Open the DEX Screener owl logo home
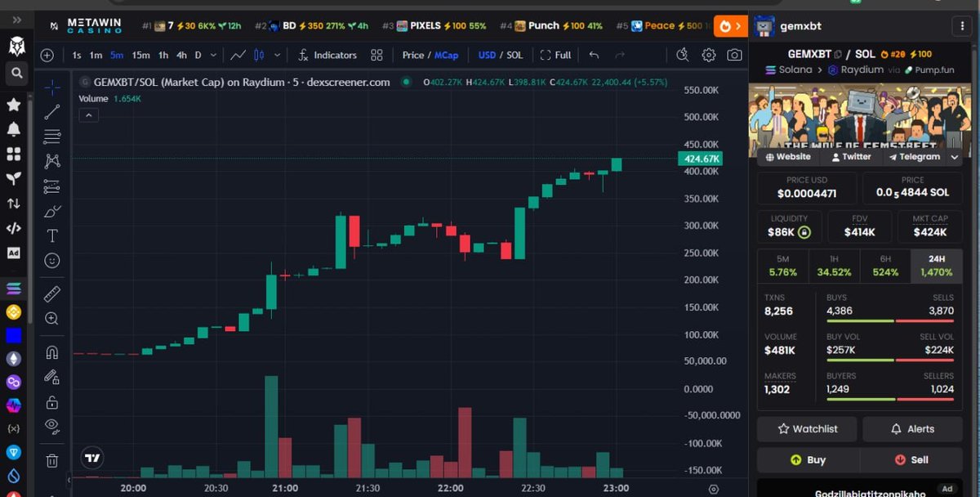The image size is (980, 497). click(x=16, y=46)
